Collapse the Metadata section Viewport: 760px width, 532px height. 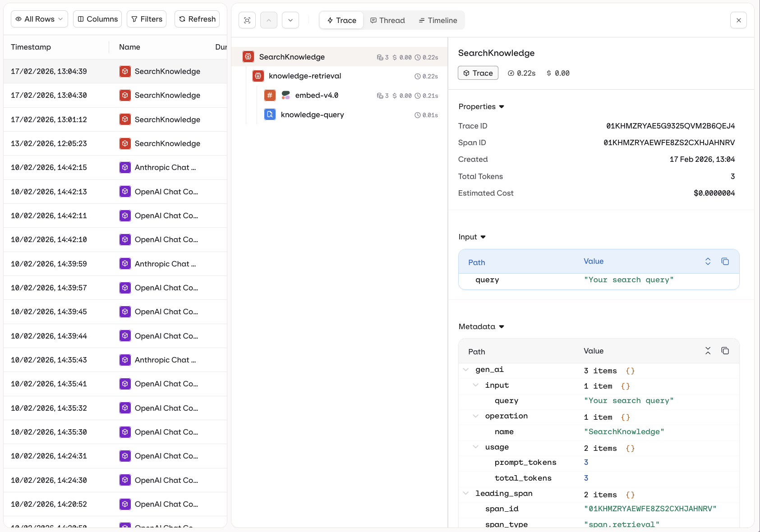point(481,326)
